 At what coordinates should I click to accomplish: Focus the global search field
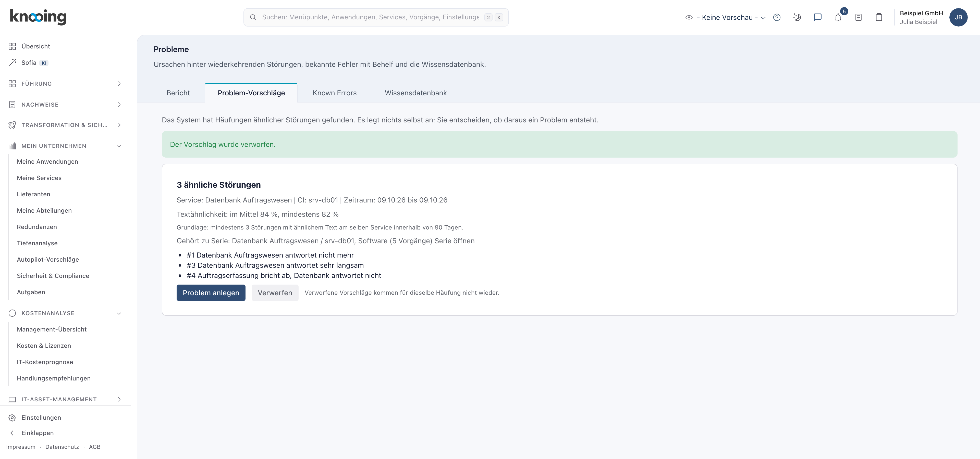tap(376, 18)
